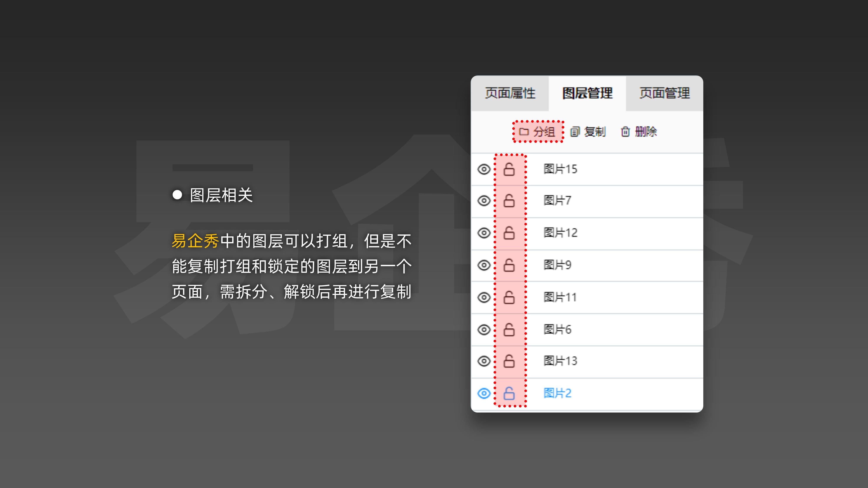Viewport: 868px width, 488px height.
Task: Toggle visibility of 图片7 layer
Action: pos(484,201)
